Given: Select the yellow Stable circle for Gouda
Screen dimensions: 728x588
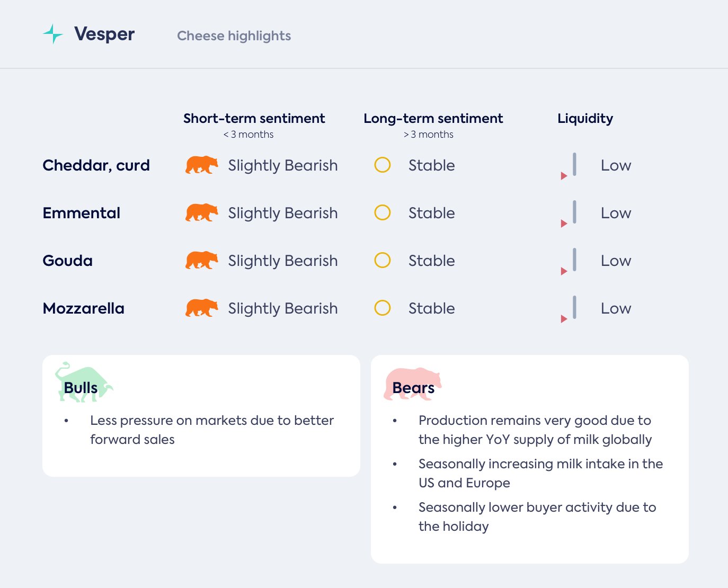Looking at the screenshot, I should pyautogui.click(x=383, y=261).
